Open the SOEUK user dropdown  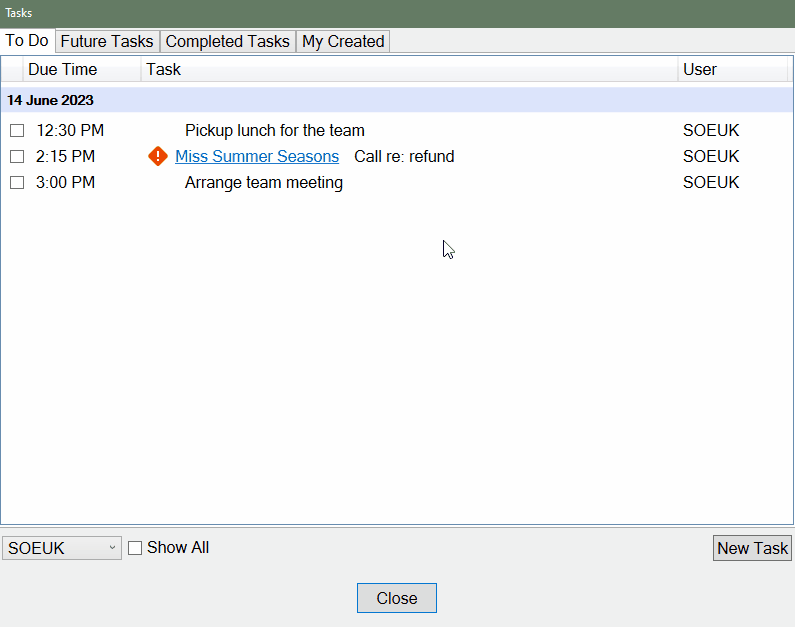pyautogui.click(x=62, y=548)
